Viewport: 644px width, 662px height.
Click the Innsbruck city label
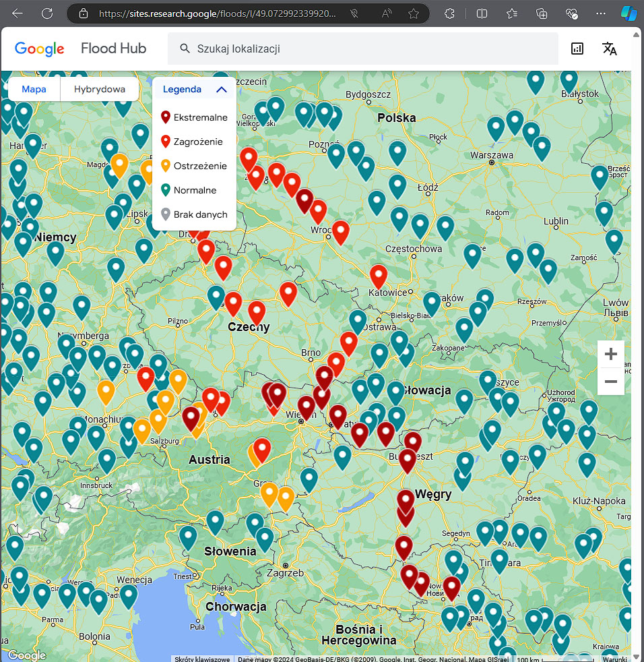pos(96,485)
